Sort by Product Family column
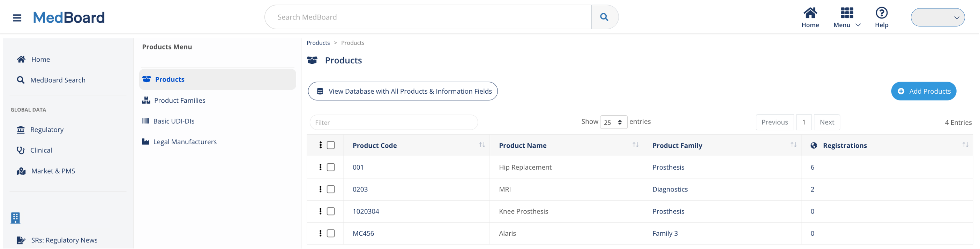980x249 pixels. pos(794,145)
